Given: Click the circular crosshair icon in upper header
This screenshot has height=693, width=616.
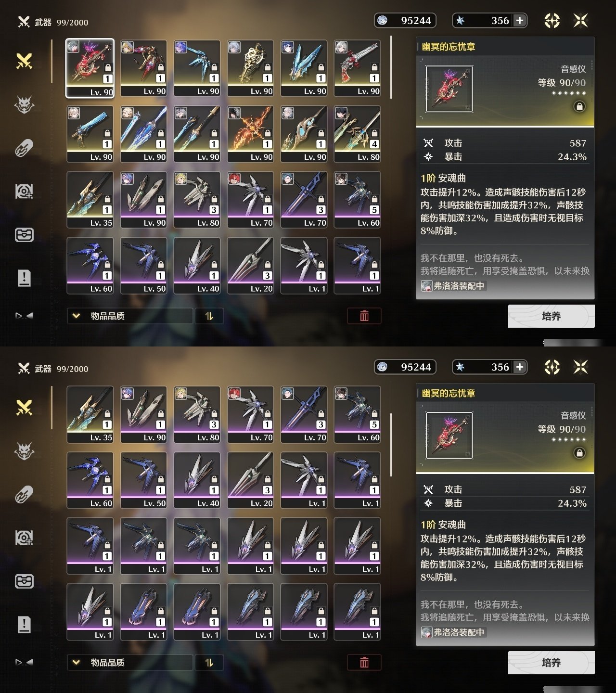Looking at the screenshot, I should [x=552, y=21].
